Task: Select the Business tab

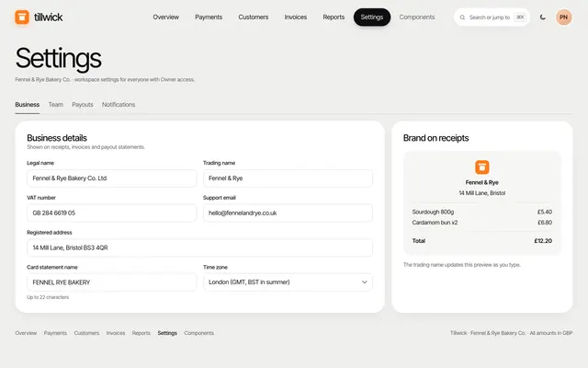Action: (x=27, y=105)
